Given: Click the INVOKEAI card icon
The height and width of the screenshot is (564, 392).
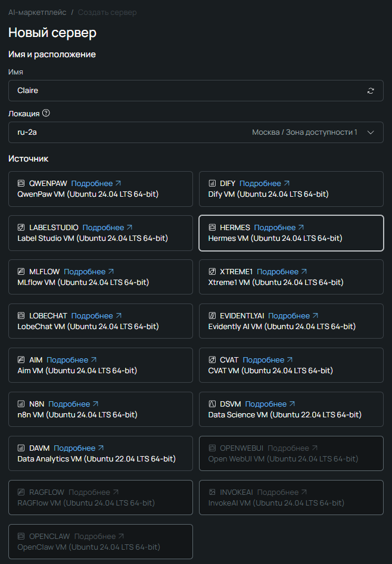Looking at the screenshot, I should coord(212,492).
